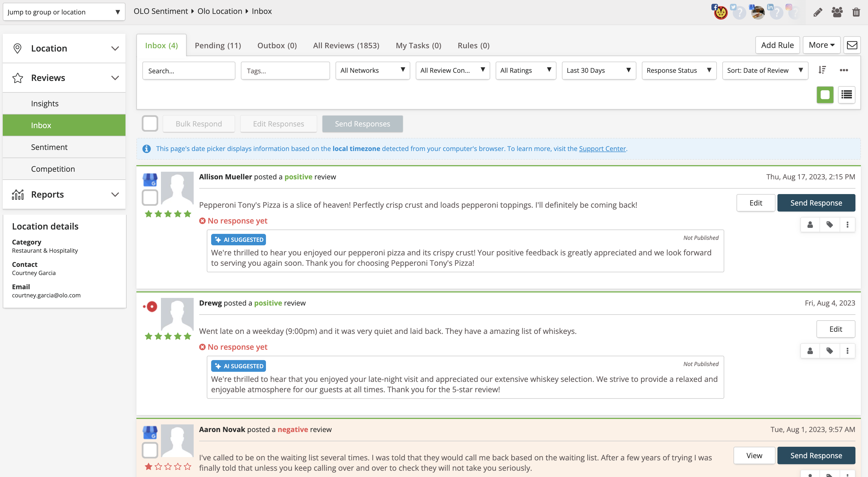868x477 pixels.
Task: Open the Google Business profile icon
Action: [x=758, y=13]
